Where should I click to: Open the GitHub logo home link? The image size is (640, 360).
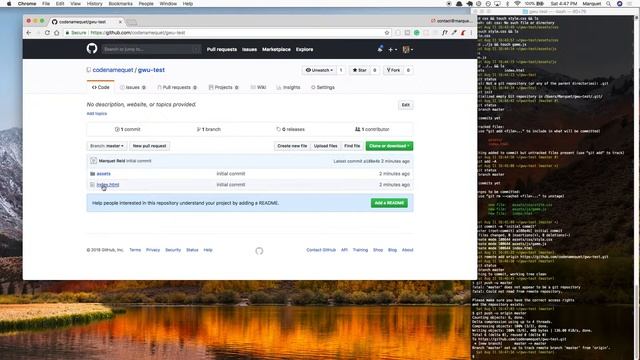[92, 49]
